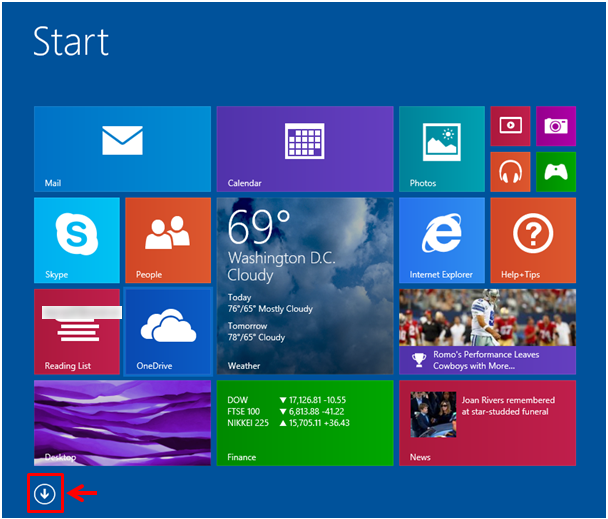Open the People tile
The image size is (608, 519).
coord(168,240)
